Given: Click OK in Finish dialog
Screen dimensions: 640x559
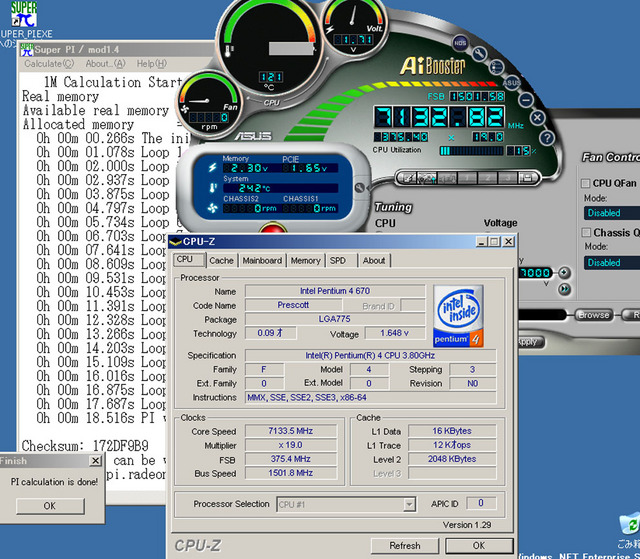Looking at the screenshot, I should (x=50, y=506).
